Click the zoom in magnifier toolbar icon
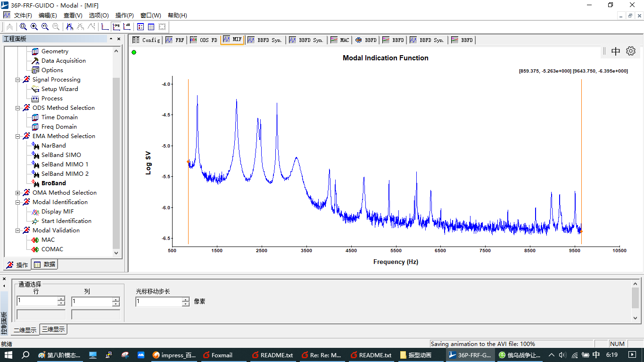Image resolution: width=644 pixels, height=362 pixels. (x=34, y=27)
